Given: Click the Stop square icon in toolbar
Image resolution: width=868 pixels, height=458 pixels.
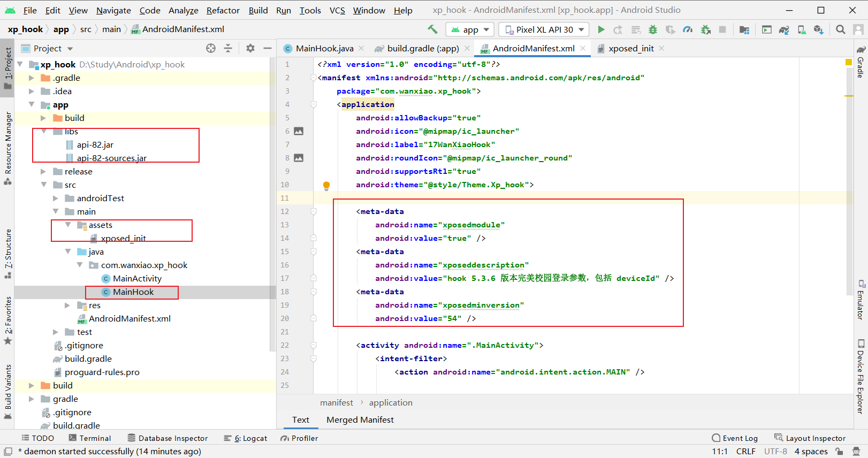Looking at the screenshot, I should (722, 29).
